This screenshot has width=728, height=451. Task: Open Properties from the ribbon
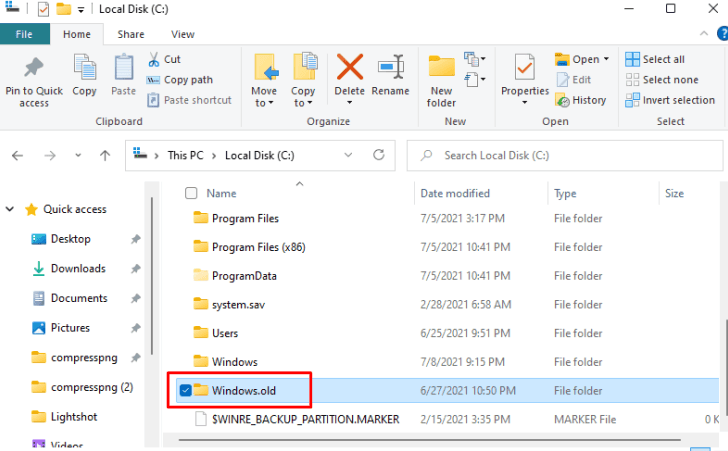[x=525, y=70]
